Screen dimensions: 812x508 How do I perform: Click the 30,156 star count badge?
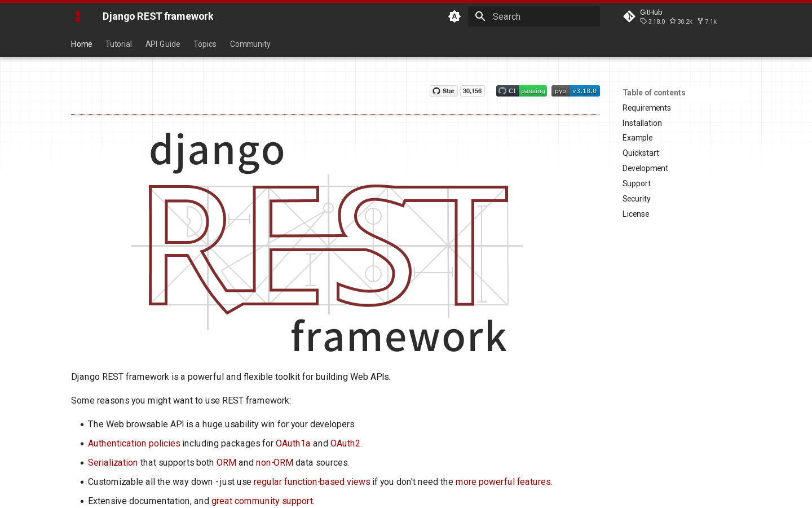tap(473, 91)
